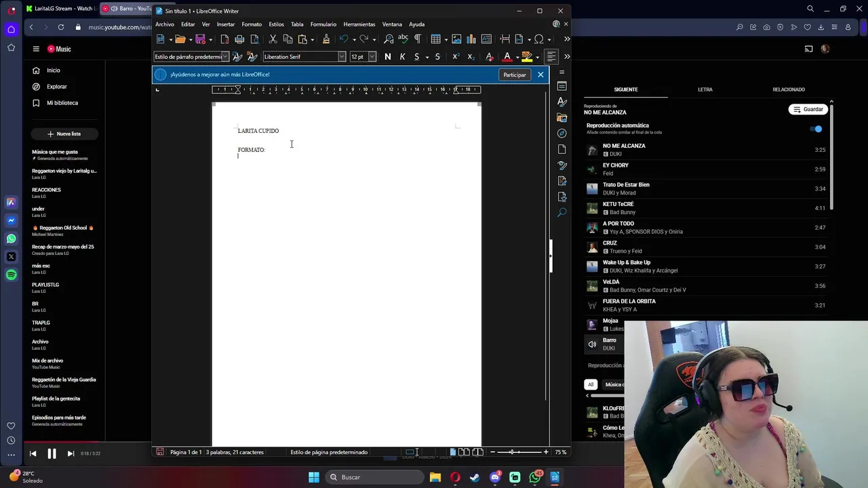Insert a page break

(x=505, y=39)
